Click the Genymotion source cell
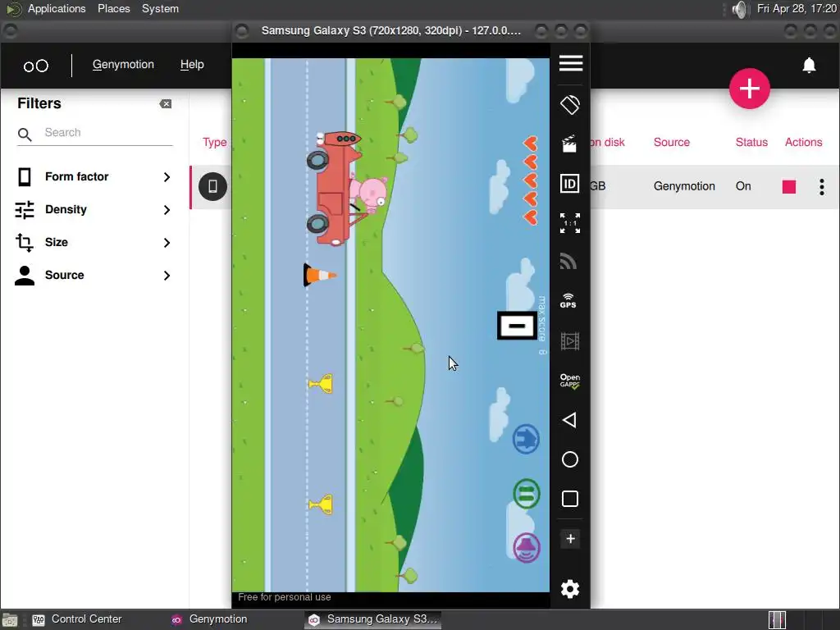Image resolution: width=840 pixels, height=630 pixels. [x=684, y=186]
